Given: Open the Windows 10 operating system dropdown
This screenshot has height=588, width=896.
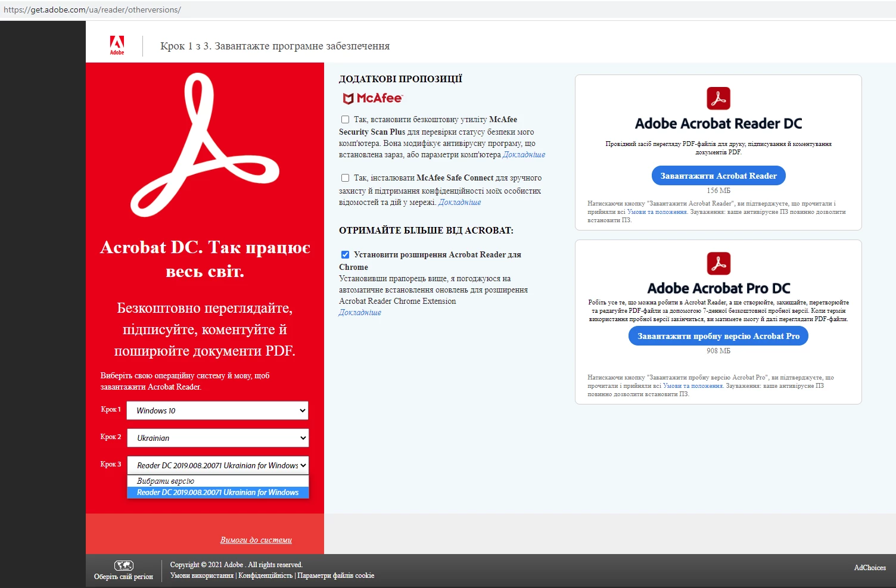Looking at the screenshot, I should click(217, 410).
